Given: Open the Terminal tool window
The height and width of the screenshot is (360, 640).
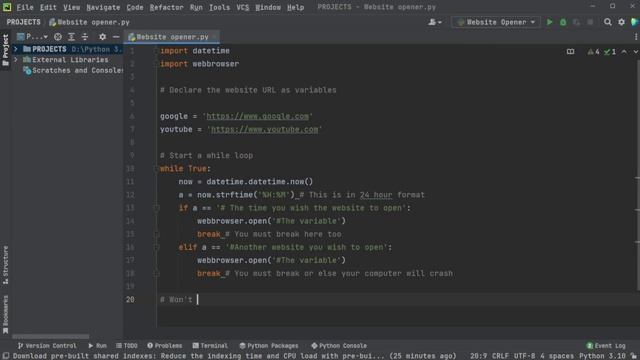Looking at the screenshot, I should pos(210,346).
